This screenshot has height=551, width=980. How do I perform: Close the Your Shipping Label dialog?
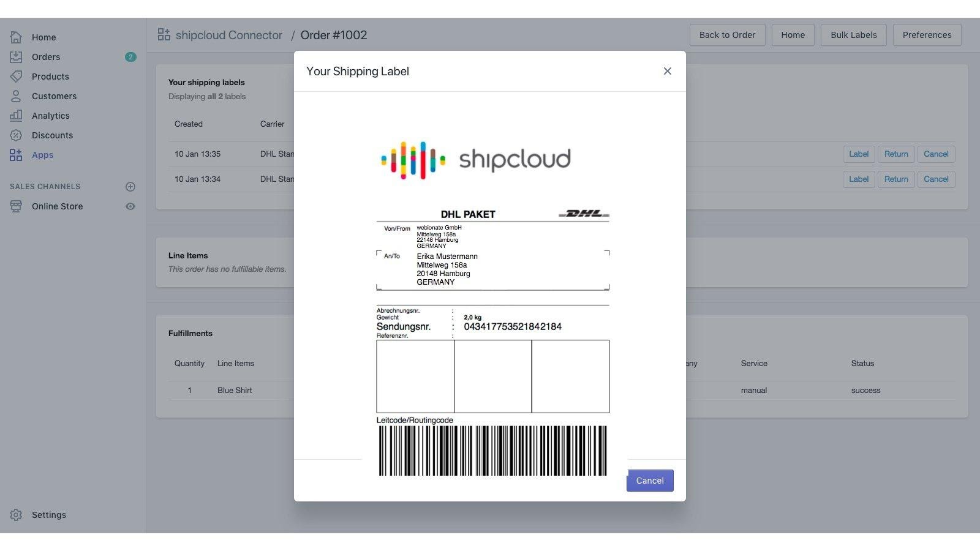coord(667,71)
